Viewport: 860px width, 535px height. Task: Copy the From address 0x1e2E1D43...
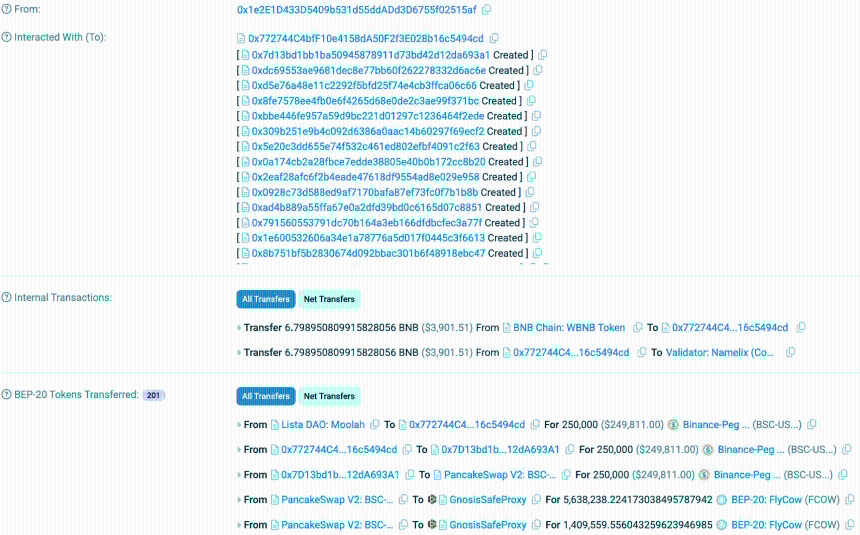pos(486,9)
